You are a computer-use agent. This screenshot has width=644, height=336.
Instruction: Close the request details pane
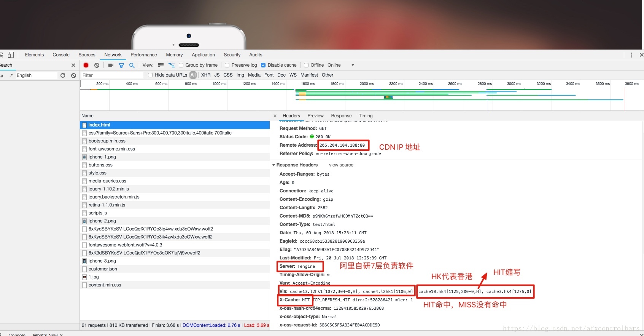pyautogui.click(x=275, y=116)
